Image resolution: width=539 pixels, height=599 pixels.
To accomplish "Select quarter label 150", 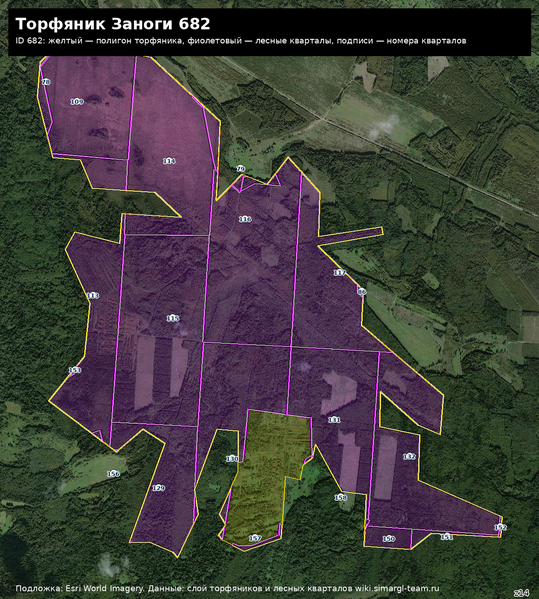I will point(388,538).
